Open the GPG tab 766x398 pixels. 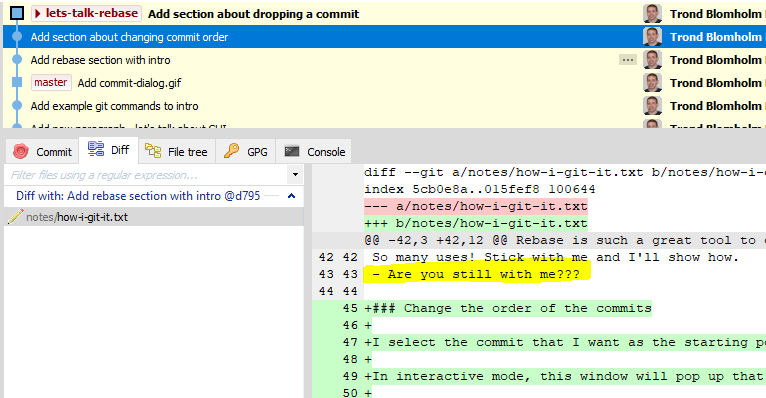[x=246, y=152]
